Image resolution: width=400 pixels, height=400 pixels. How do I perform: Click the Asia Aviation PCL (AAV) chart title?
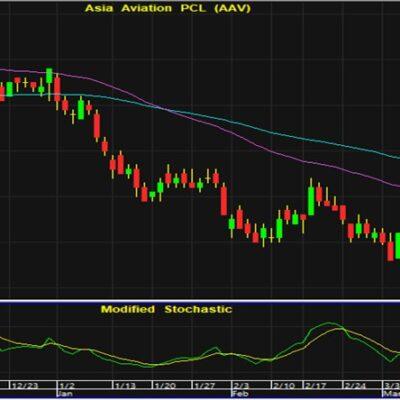click(x=168, y=8)
